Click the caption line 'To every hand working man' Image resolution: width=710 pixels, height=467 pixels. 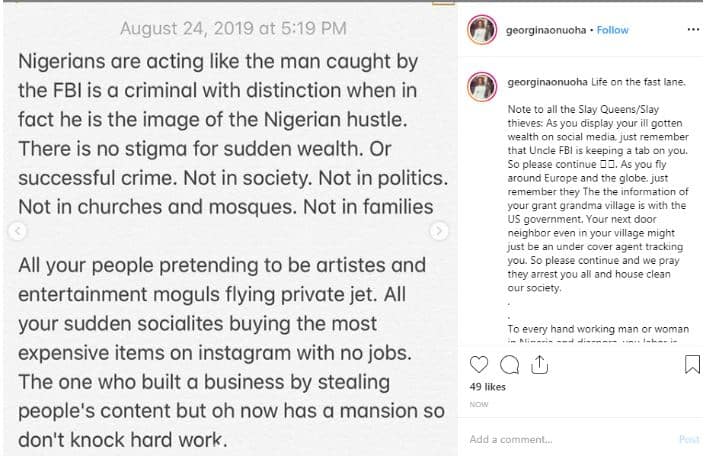(578, 327)
